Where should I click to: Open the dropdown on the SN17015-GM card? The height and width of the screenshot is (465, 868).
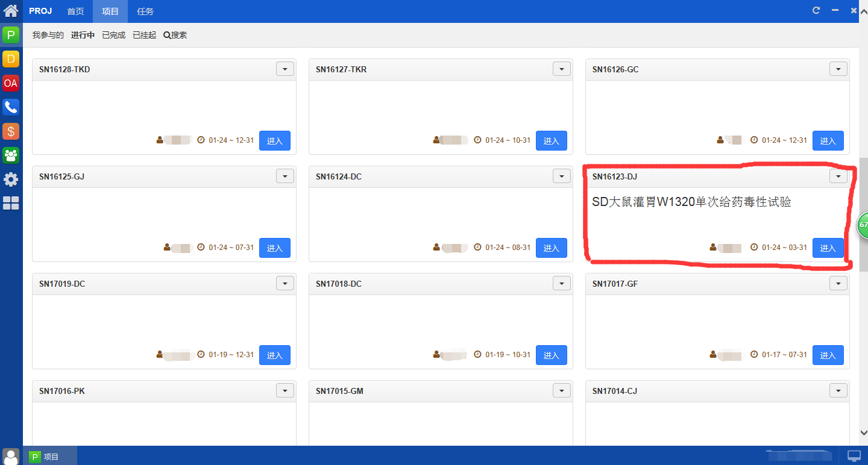pyautogui.click(x=562, y=391)
